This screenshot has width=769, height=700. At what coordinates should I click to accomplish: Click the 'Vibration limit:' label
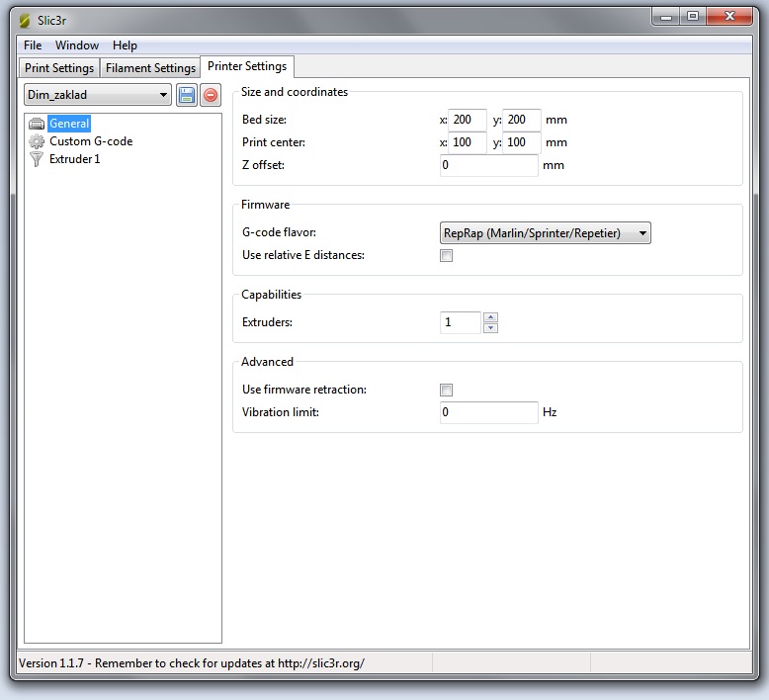(x=281, y=412)
